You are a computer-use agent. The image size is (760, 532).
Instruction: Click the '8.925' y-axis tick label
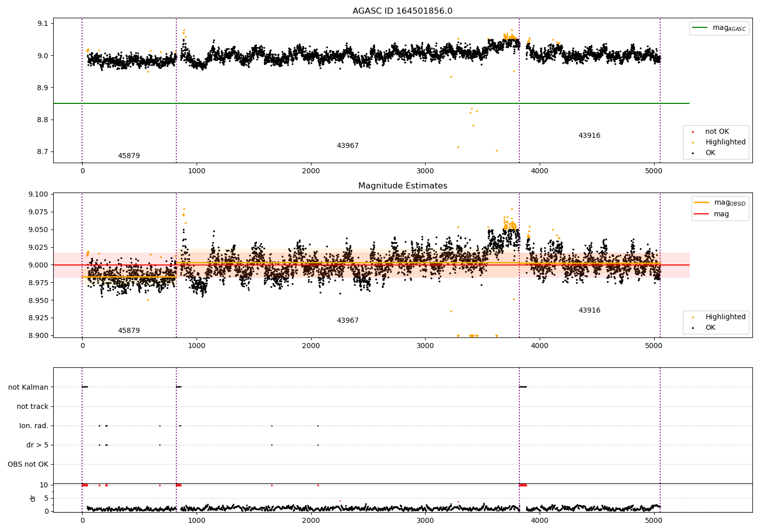[39, 318]
